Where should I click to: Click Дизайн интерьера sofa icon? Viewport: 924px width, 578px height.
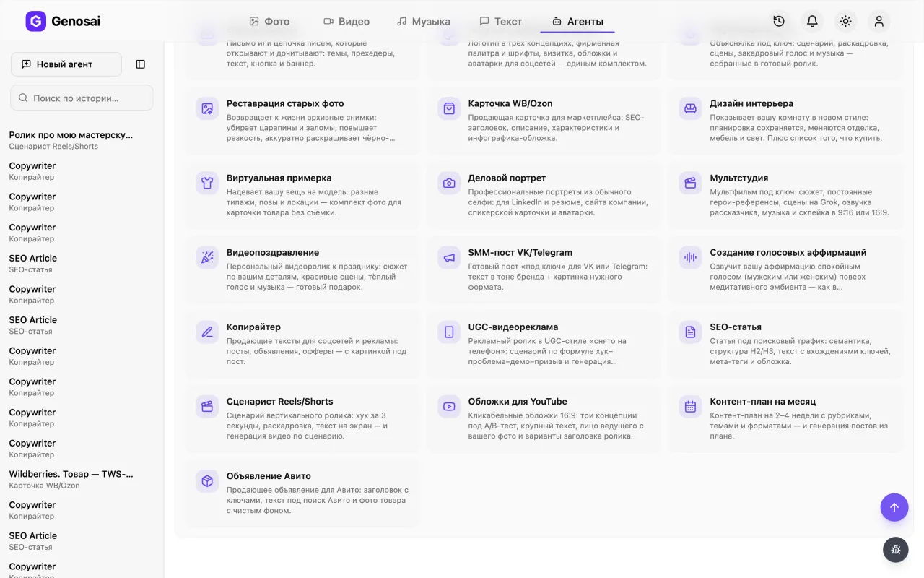tap(691, 109)
